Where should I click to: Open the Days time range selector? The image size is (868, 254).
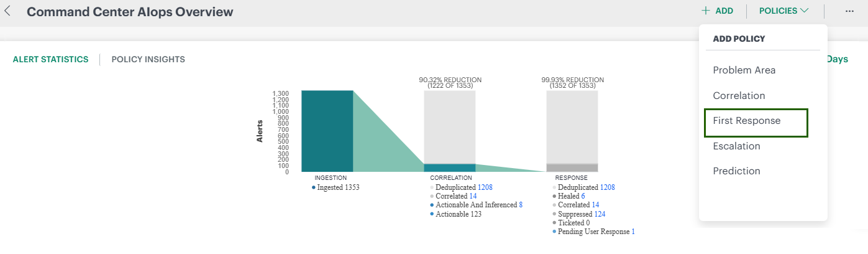pyautogui.click(x=837, y=59)
